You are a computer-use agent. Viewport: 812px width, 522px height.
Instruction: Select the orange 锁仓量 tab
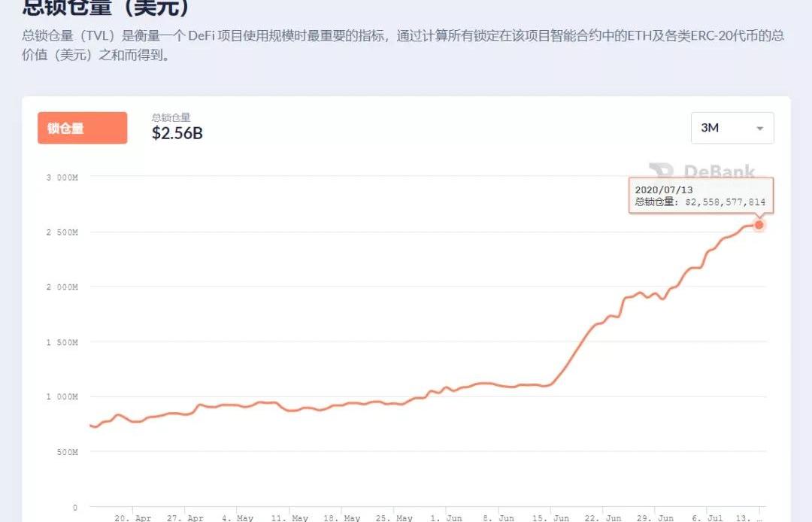pos(82,128)
